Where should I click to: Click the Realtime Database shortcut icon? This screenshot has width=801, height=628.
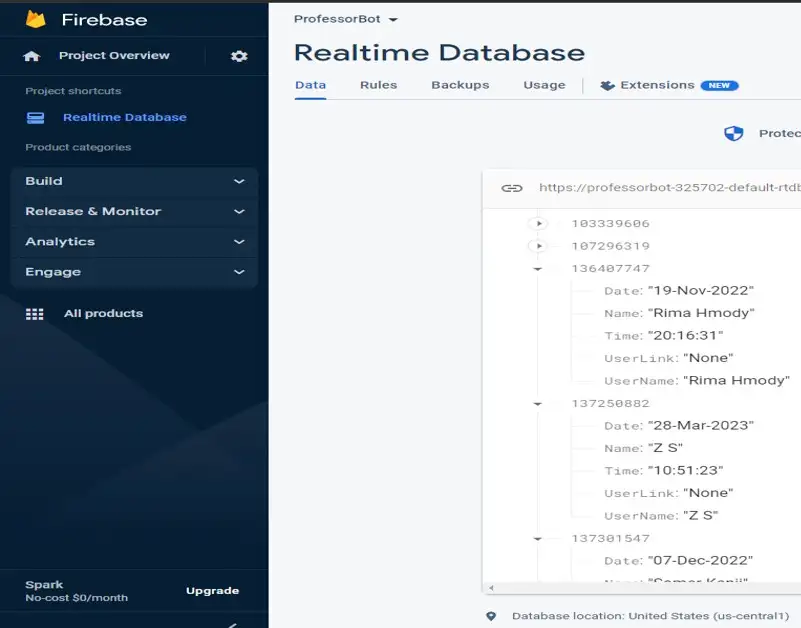pos(36,118)
